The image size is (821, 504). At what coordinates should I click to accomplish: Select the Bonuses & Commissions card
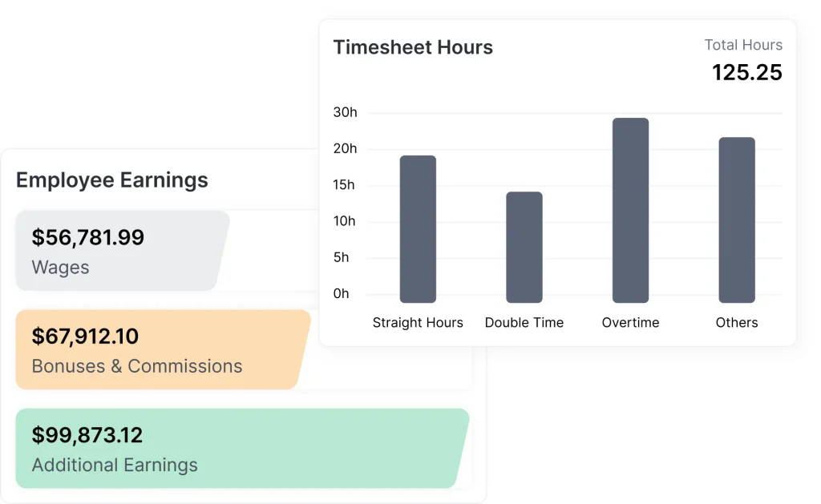160,349
